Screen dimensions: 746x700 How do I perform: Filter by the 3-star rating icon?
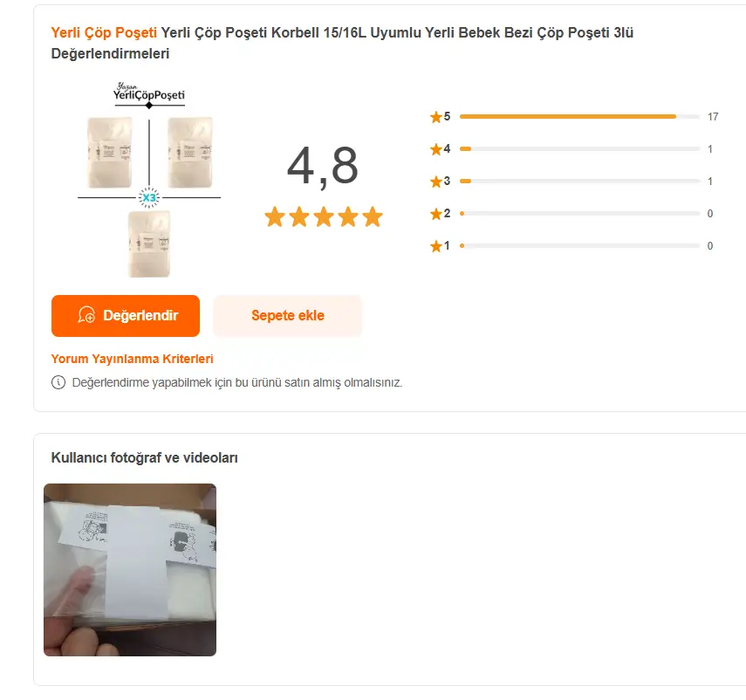tap(436, 182)
